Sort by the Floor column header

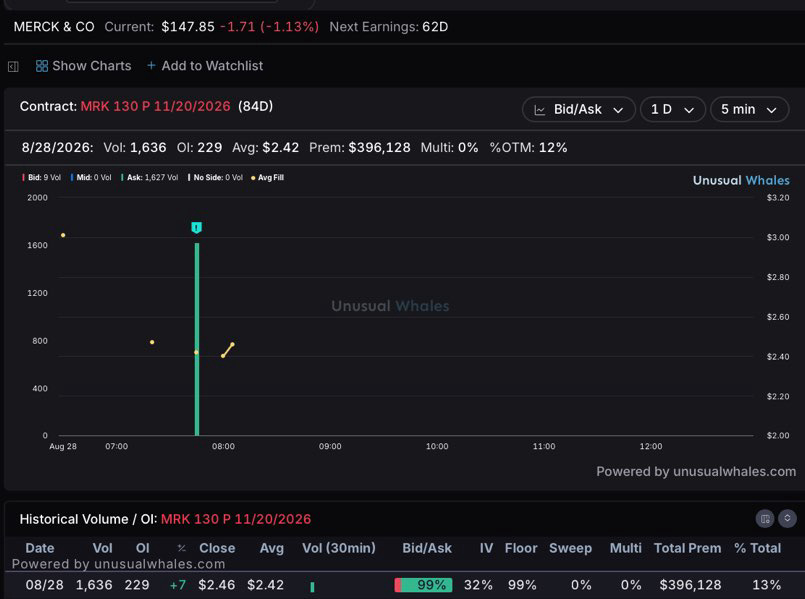tap(521, 548)
